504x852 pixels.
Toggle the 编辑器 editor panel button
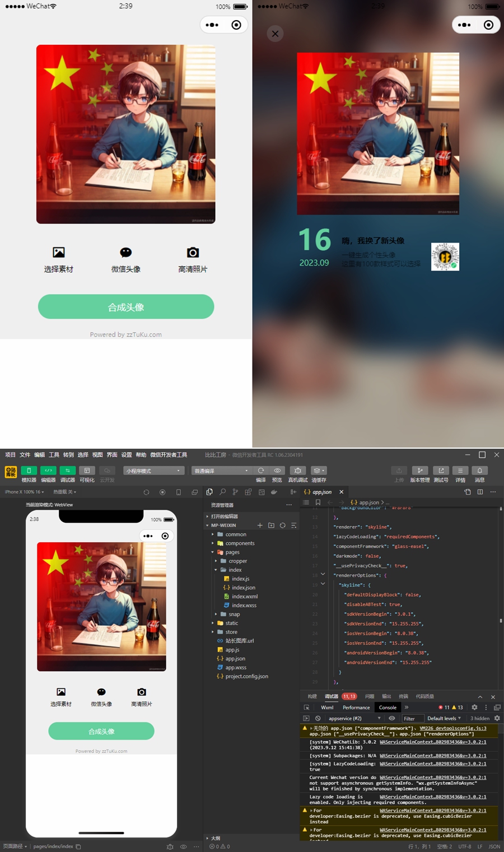(x=48, y=471)
